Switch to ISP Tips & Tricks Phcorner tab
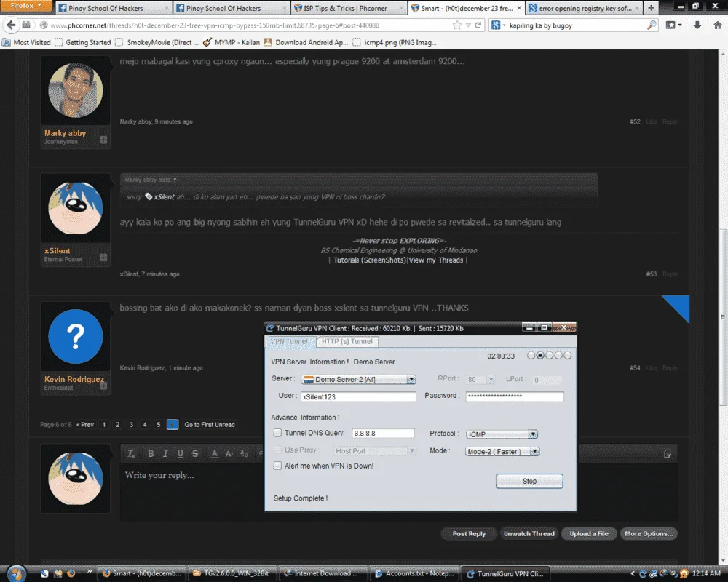Screen dimensions: 728x582 coord(348,8)
